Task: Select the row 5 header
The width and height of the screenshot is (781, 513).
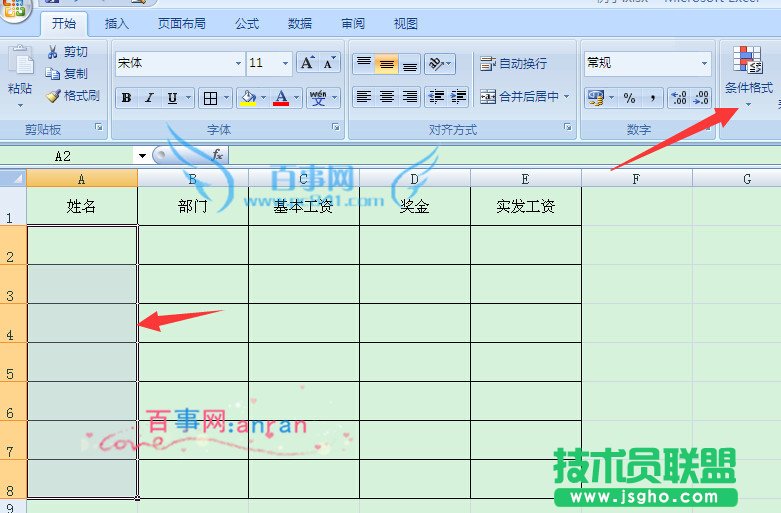Action: 13,362
